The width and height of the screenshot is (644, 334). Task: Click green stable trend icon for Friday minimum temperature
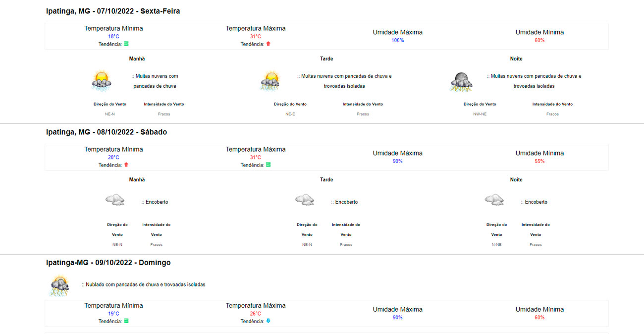pyautogui.click(x=126, y=44)
